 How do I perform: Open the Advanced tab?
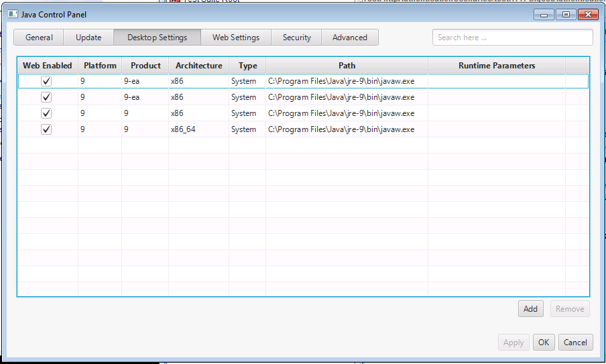(x=350, y=38)
